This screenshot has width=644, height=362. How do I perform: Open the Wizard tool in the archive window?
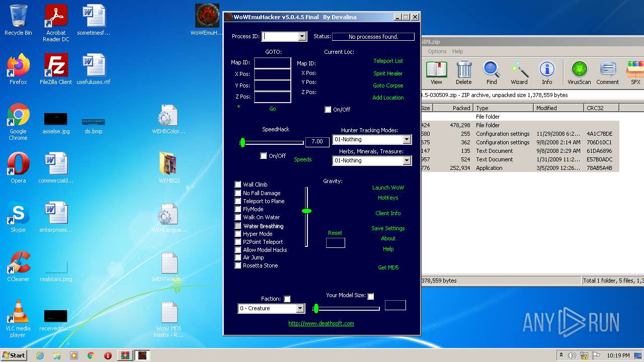pyautogui.click(x=519, y=73)
